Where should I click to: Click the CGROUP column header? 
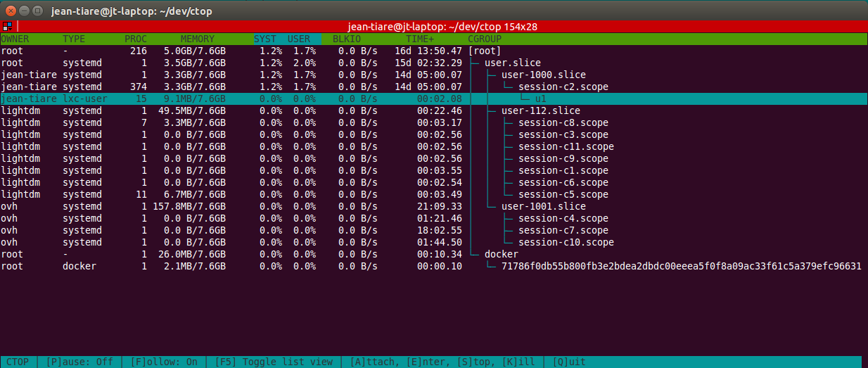pos(485,39)
